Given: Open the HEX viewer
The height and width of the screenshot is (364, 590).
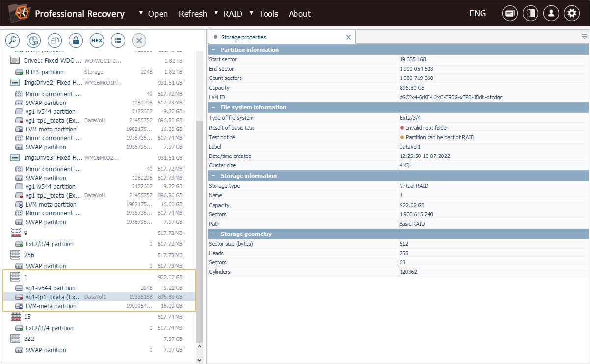Looking at the screenshot, I should [97, 40].
